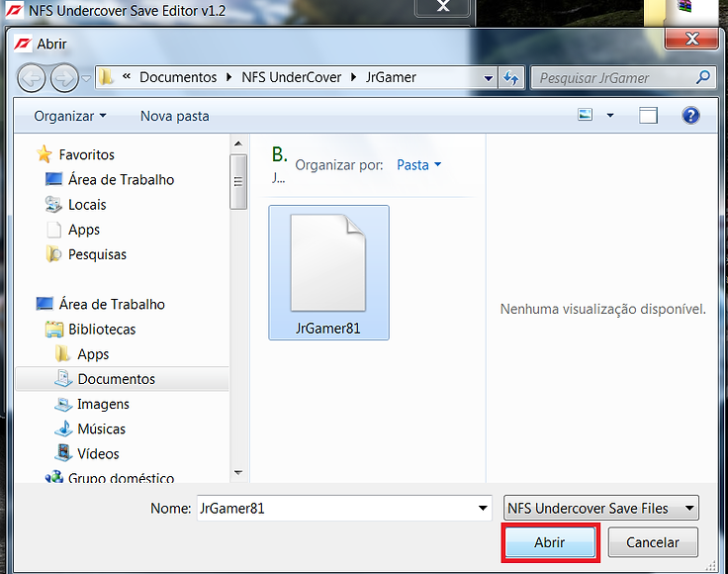
Task: Click the Vídeos filmstrip icon
Action: pyautogui.click(x=63, y=453)
